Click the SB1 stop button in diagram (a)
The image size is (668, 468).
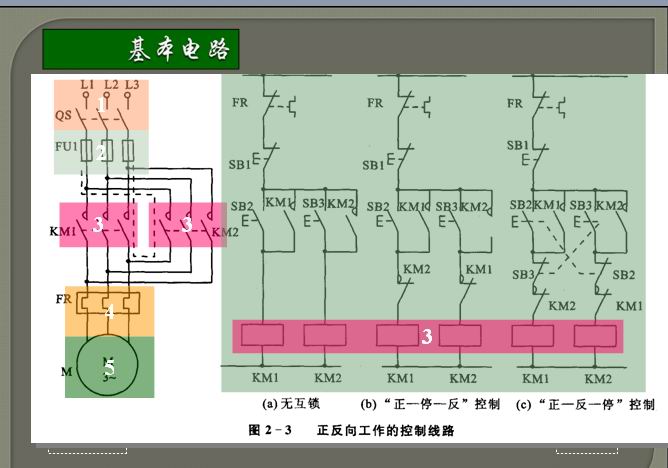click(262, 158)
